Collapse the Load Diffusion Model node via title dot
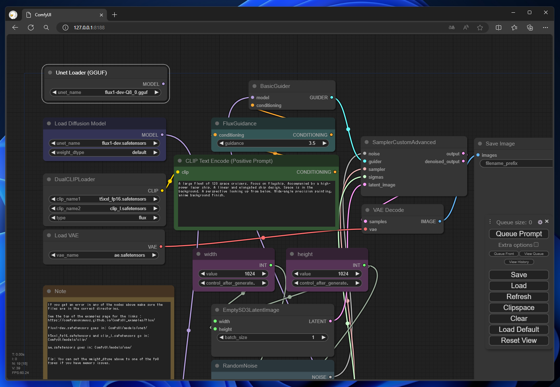The image size is (560, 387). coord(49,124)
